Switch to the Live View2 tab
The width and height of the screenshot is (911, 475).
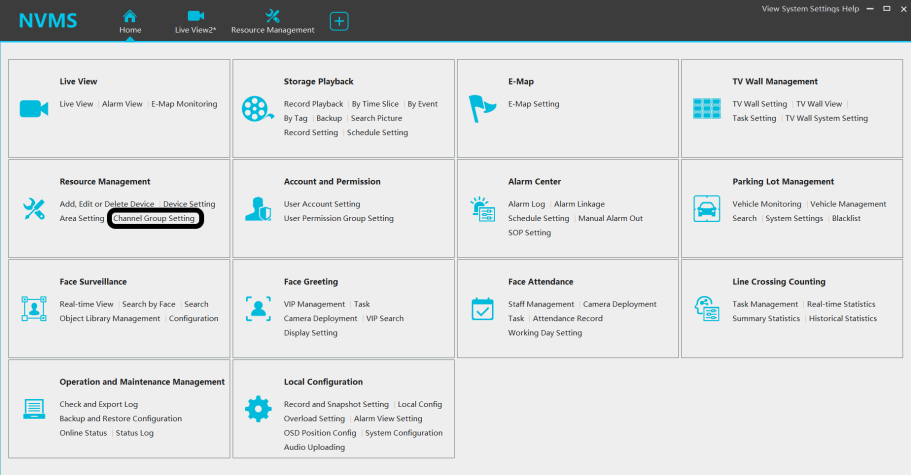[x=195, y=21]
